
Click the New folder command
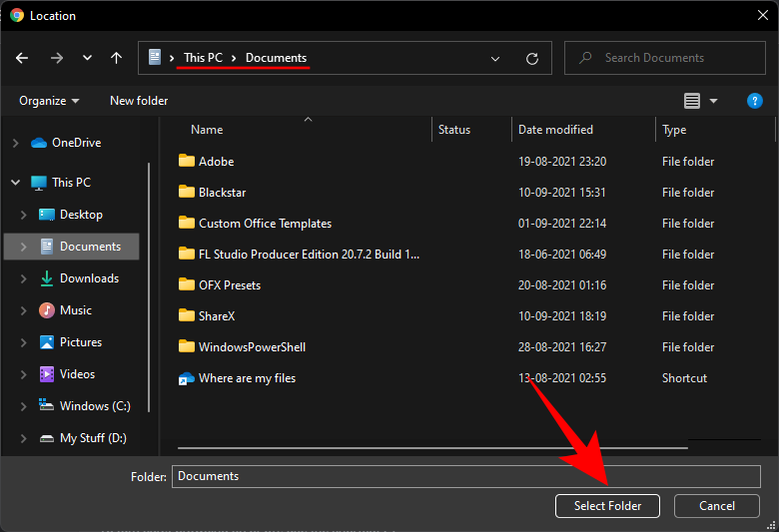coord(139,101)
